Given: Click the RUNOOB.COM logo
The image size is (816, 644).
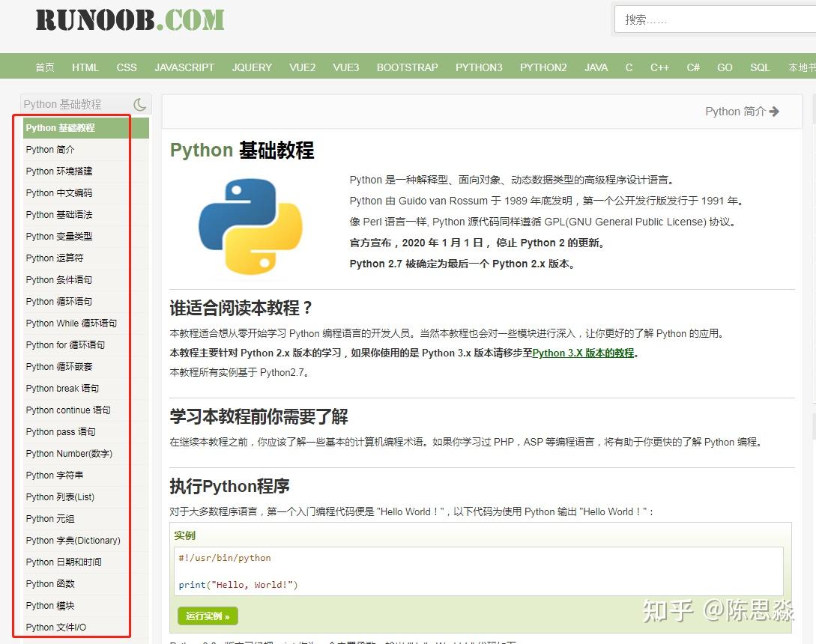Looking at the screenshot, I should pyautogui.click(x=129, y=19).
